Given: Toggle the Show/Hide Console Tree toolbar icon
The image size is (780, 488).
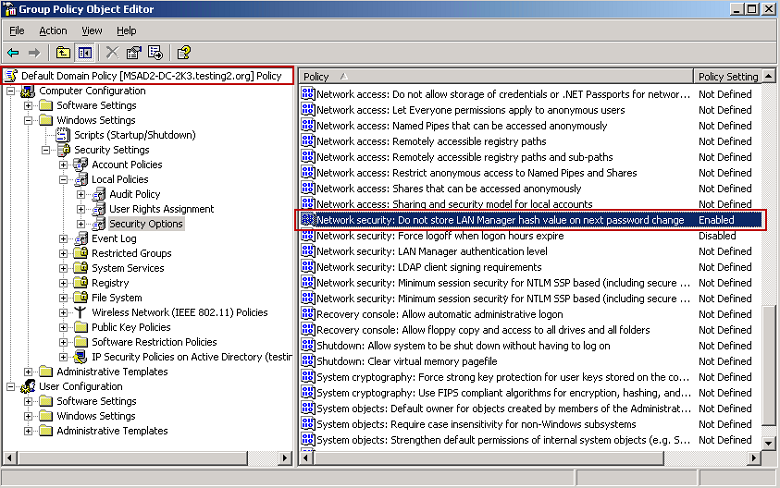Looking at the screenshot, I should (x=85, y=52).
